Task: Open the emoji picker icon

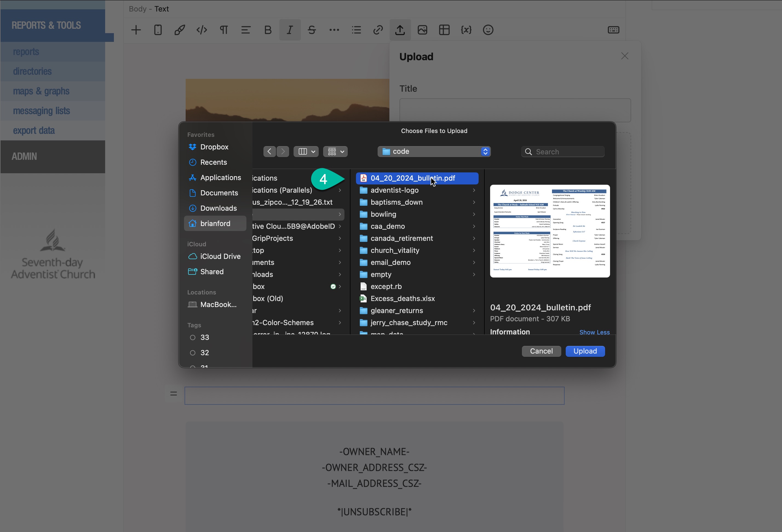Action: coord(488,30)
